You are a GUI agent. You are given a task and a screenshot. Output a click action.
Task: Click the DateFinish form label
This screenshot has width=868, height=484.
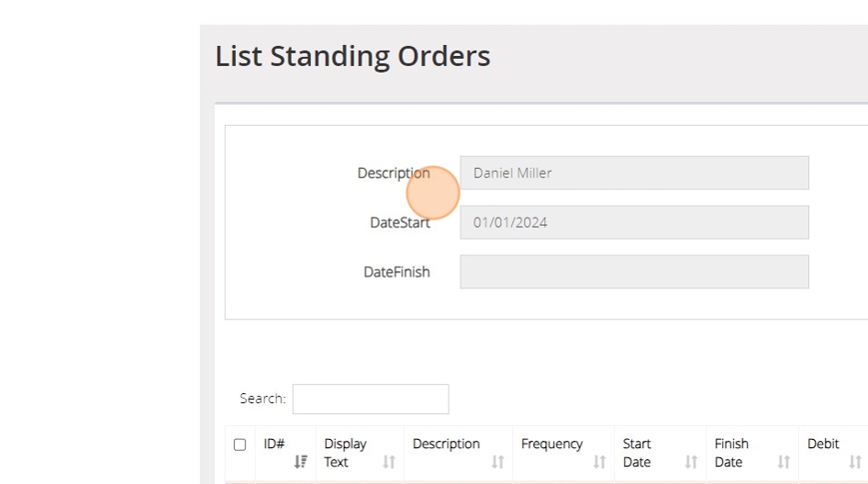pyautogui.click(x=396, y=272)
